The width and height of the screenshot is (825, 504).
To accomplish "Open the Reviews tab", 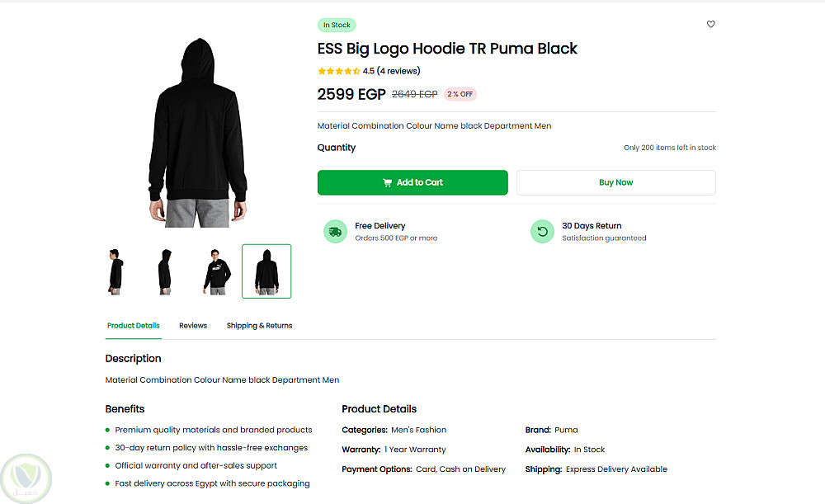I will click(193, 326).
